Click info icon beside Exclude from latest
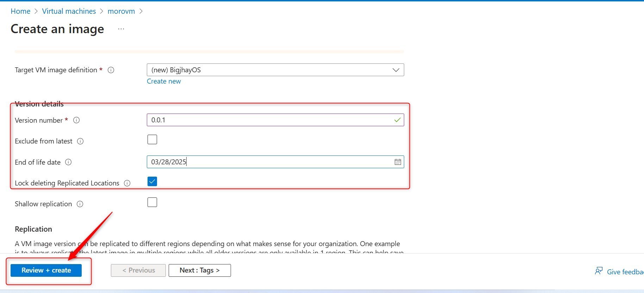The width and height of the screenshot is (644, 293). [x=80, y=141]
